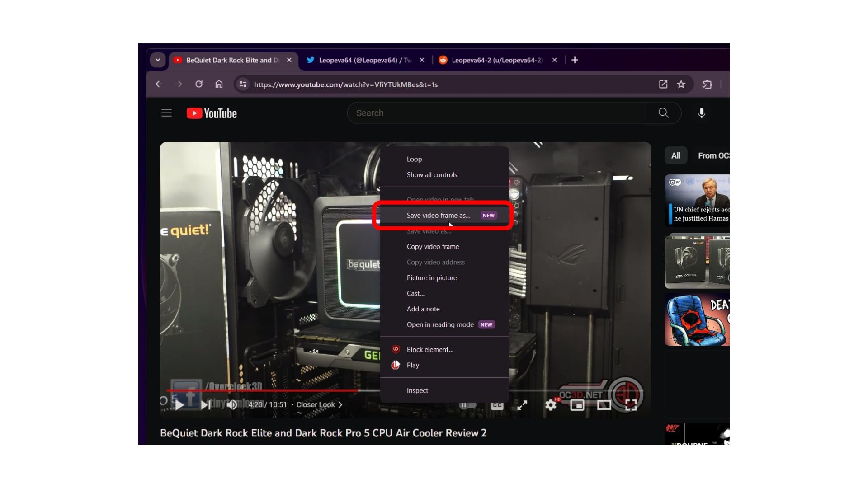Click the voice search microphone
Screen dimensions: 868x488
(701, 113)
